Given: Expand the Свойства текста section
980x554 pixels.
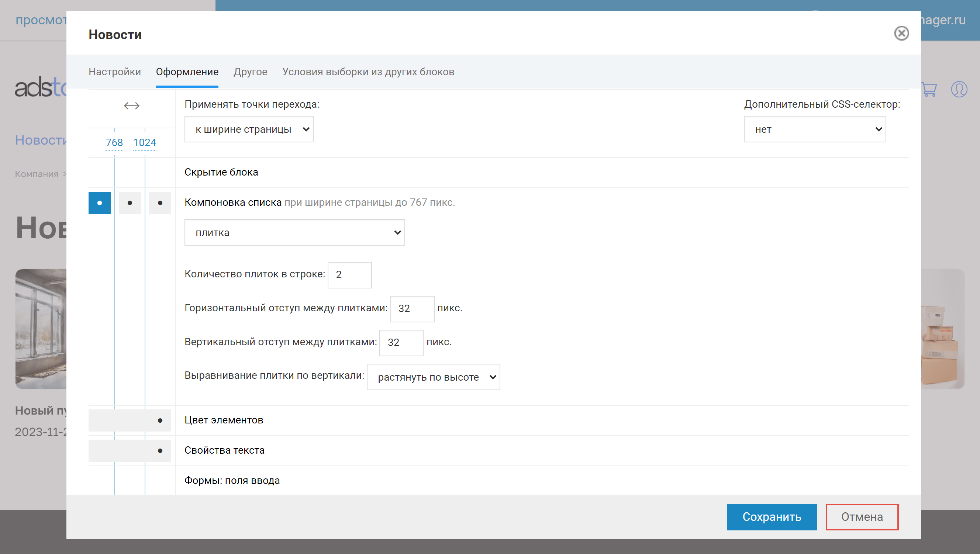Looking at the screenshot, I should pos(224,450).
